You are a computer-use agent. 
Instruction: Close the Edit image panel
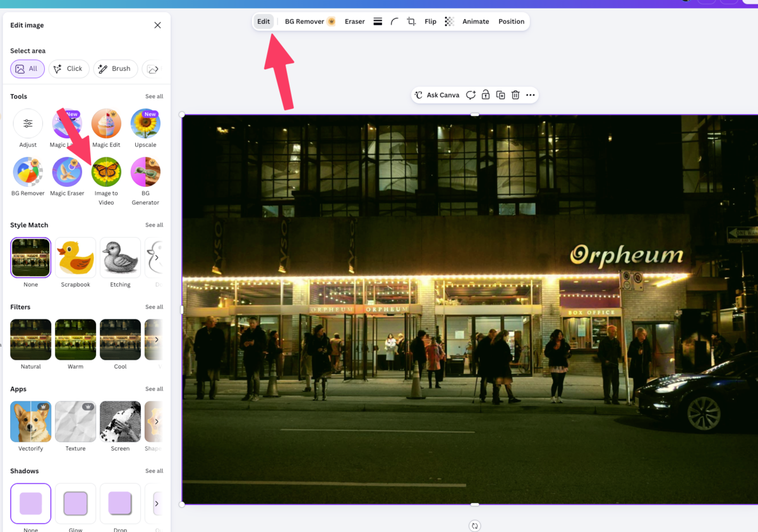[157, 25]
